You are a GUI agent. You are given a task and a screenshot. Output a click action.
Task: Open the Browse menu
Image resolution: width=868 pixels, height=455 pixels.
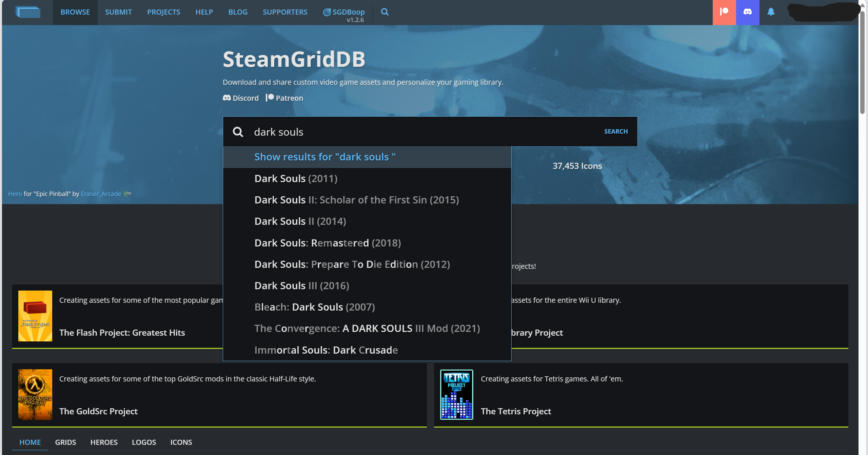click(75, 12)
